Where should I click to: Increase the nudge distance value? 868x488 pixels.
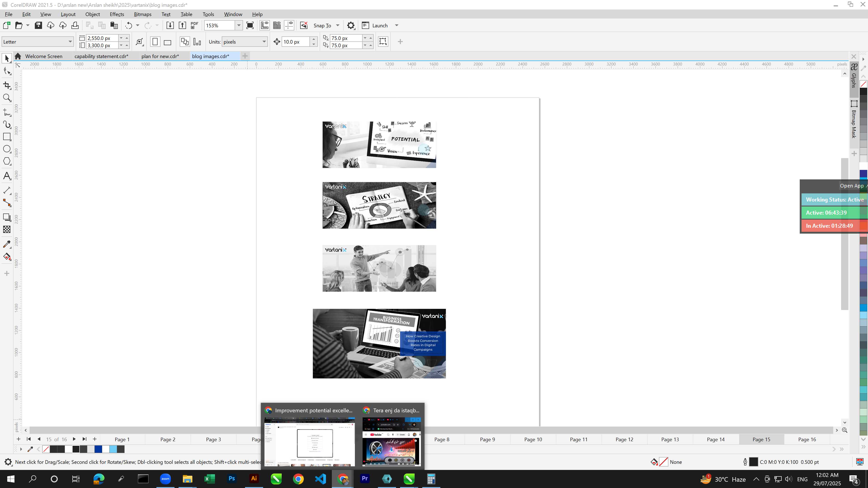[x=314, y=39]
